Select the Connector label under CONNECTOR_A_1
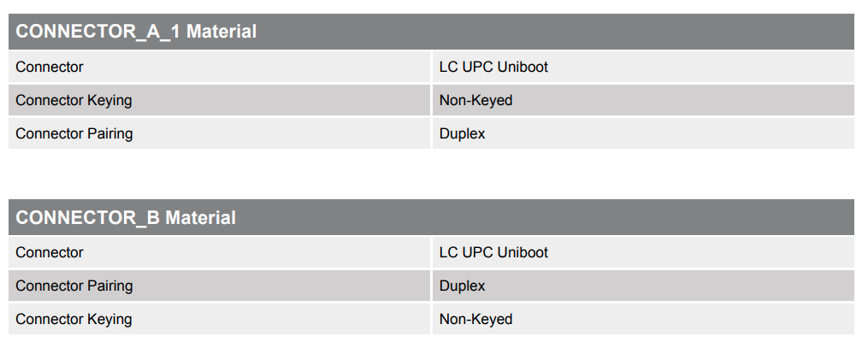Screen dimensions: 868x348 coord(50,67)
